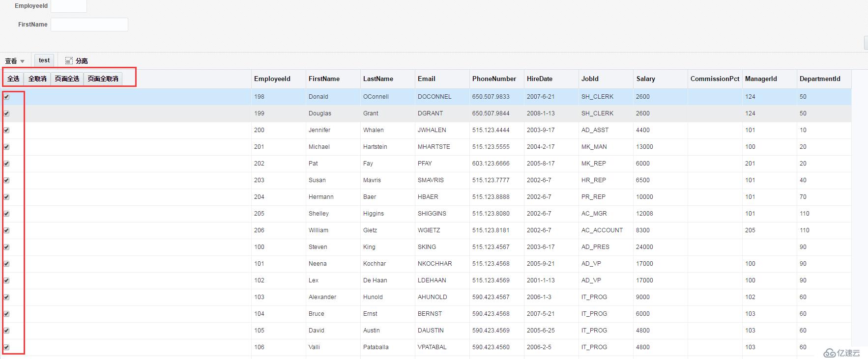Click the CommissionPct column header
Image resolution: width=868 pixels, height=359 pixels.
[715, 79]
